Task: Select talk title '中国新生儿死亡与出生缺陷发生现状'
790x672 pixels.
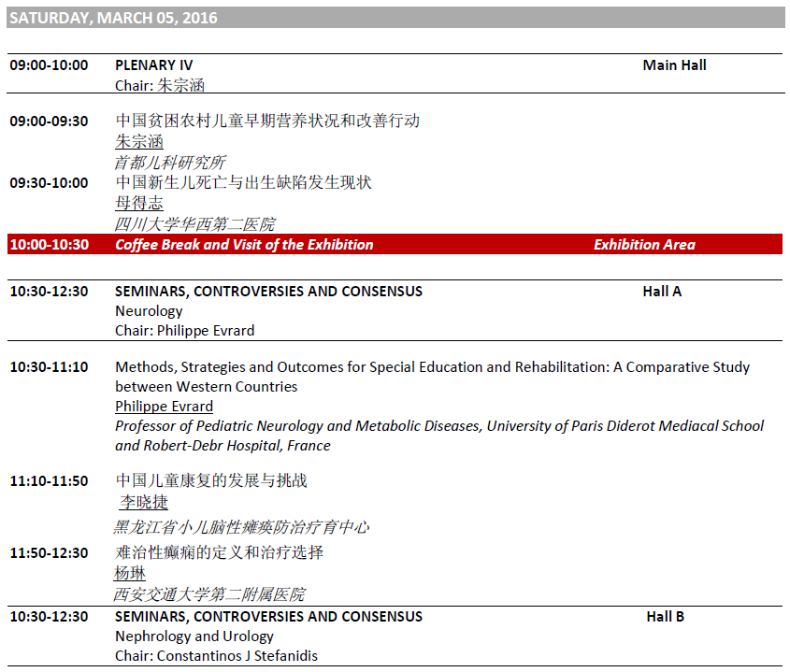Action: [x=243, y=182]
